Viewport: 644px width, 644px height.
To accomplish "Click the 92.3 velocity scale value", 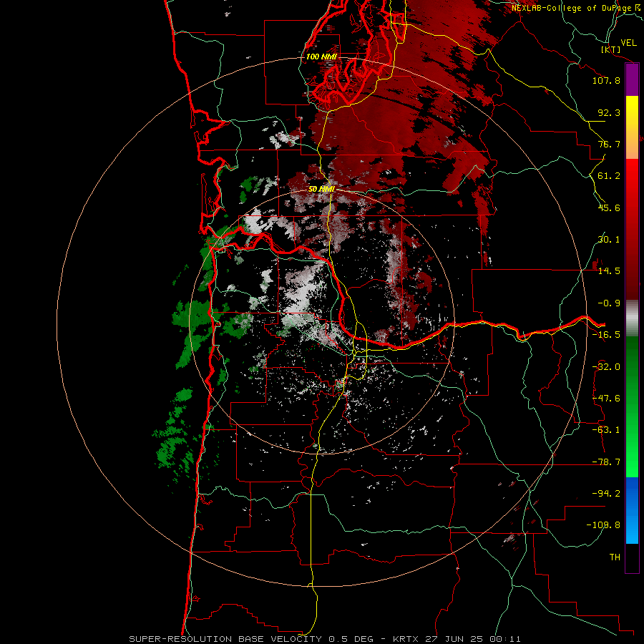I will click(x=609, y=112).
